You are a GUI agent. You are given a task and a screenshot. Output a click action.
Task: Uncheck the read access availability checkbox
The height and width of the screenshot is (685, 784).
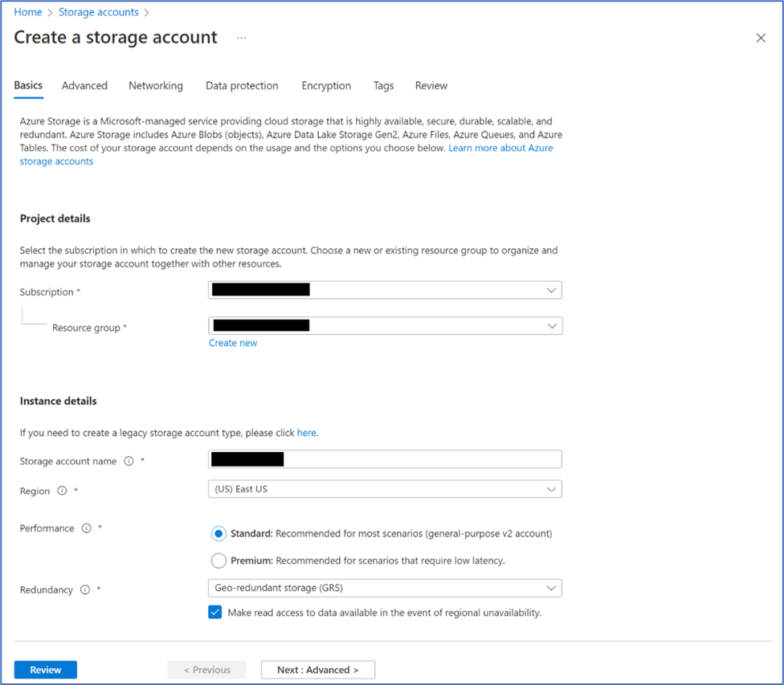click(x=215, y=613)
